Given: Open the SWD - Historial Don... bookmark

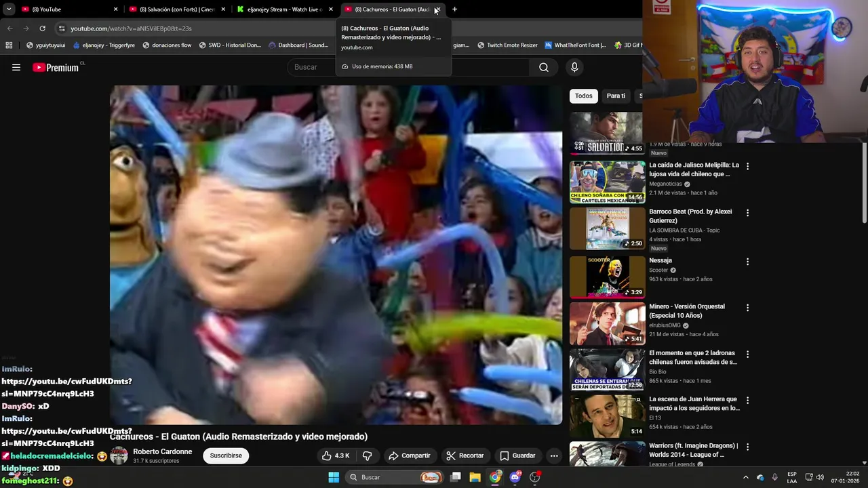Looking at the screenshot, I should tap(230, 45).
